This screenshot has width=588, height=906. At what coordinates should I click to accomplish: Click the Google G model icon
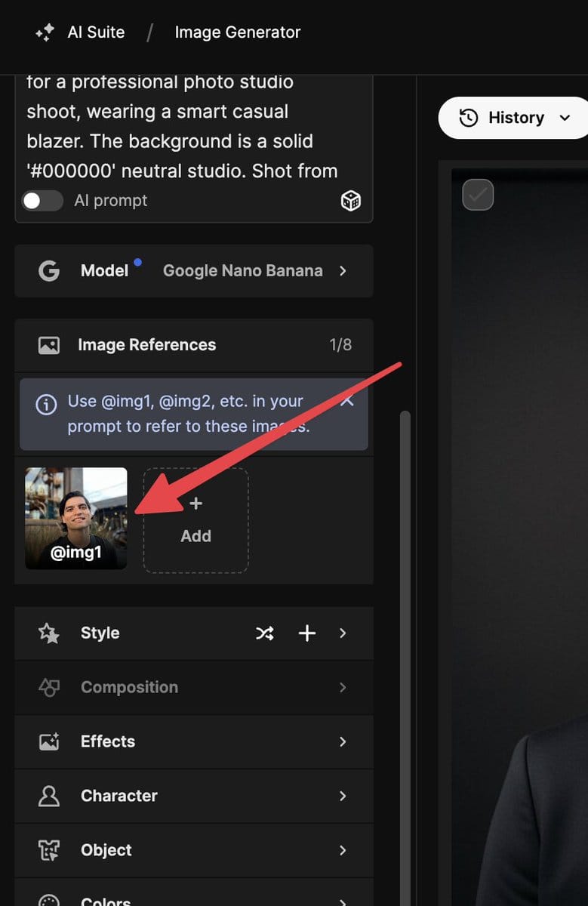[x=49, y=271]
